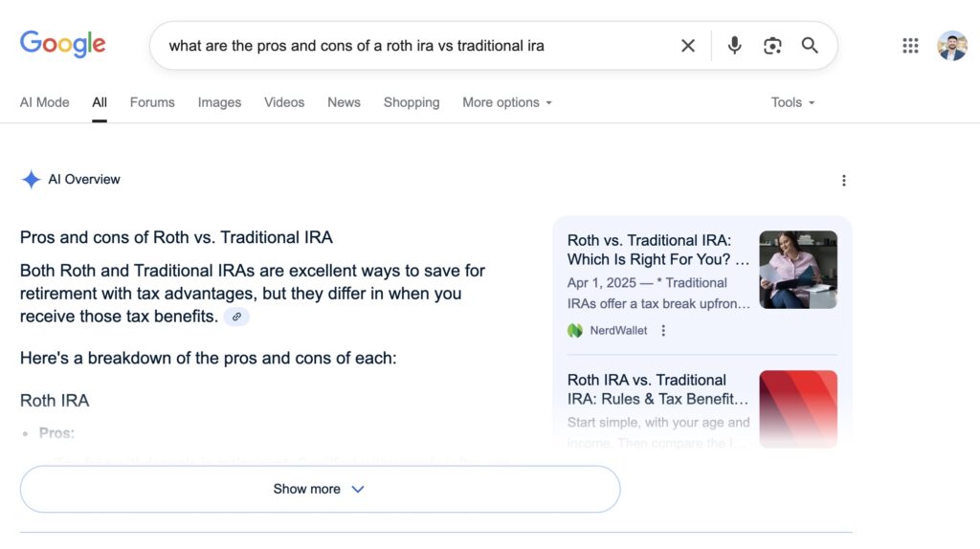Image resolution: width=980 pixels, height=549 pixels.
Task: Select the All results tab
Action: pos(100,102)
